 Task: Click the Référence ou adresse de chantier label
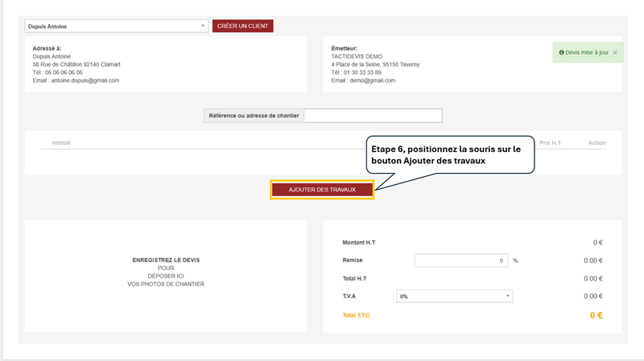point(254,116)
